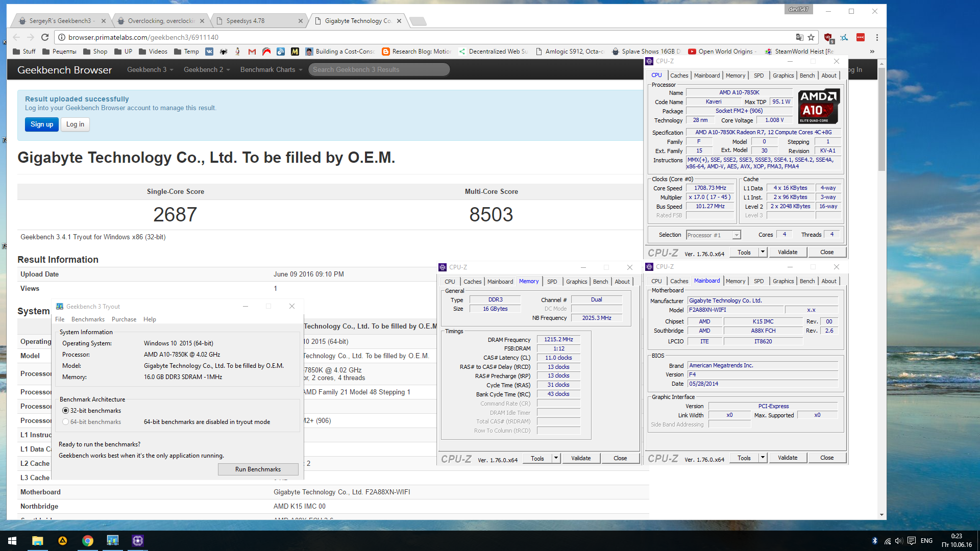Click the browser address bar URL

[x=143, y=37]
